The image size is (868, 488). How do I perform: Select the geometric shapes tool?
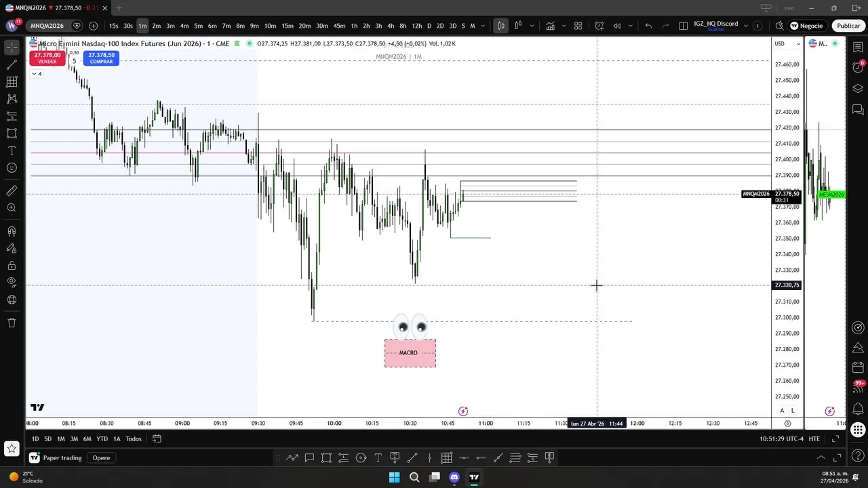coord(12,134)
